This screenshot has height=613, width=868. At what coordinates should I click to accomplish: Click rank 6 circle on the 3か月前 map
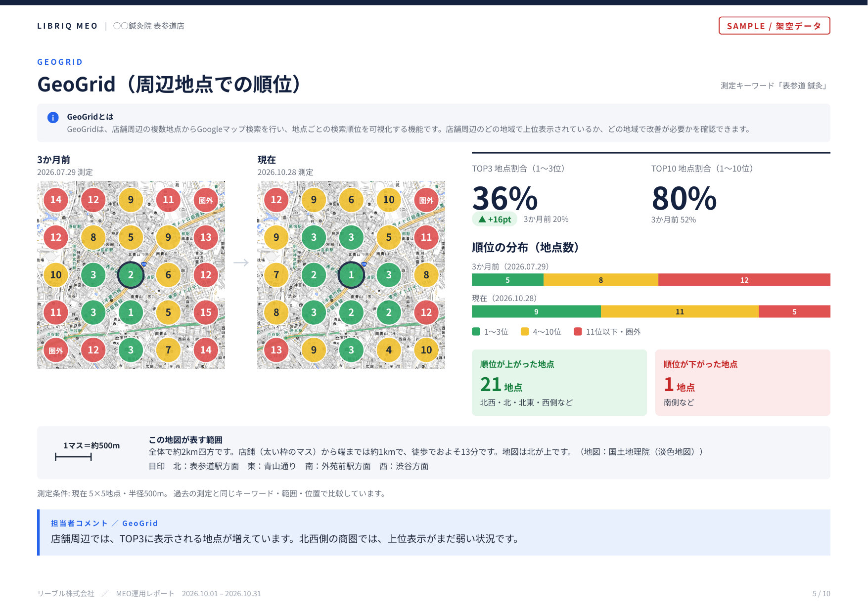(168, 275)
